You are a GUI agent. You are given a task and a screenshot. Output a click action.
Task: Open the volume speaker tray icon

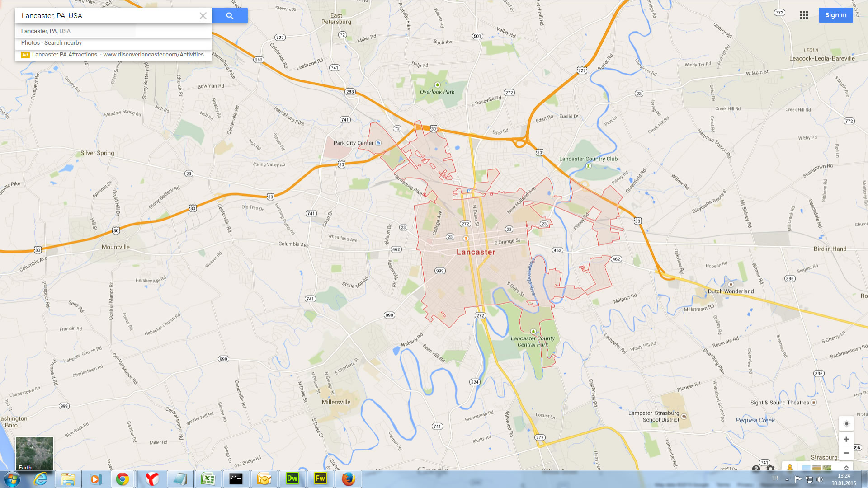pyautogui.click(x=820, y=479)
